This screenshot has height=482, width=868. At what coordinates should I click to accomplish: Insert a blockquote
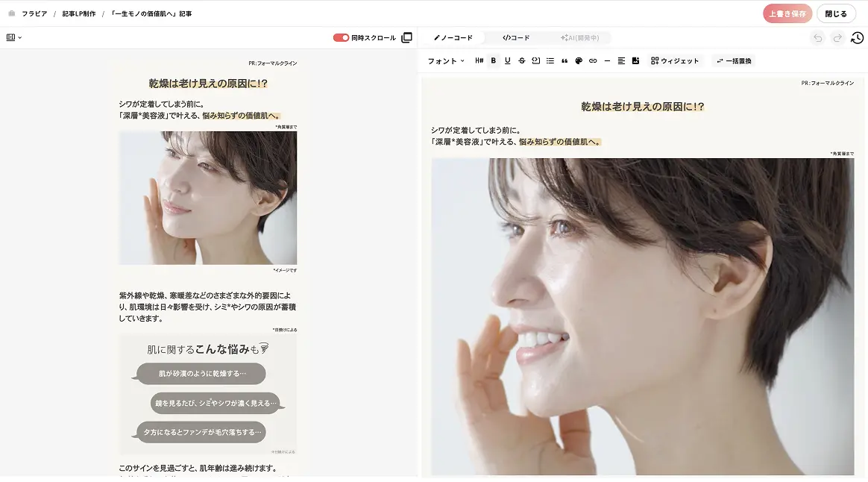[x=563, y=61]
